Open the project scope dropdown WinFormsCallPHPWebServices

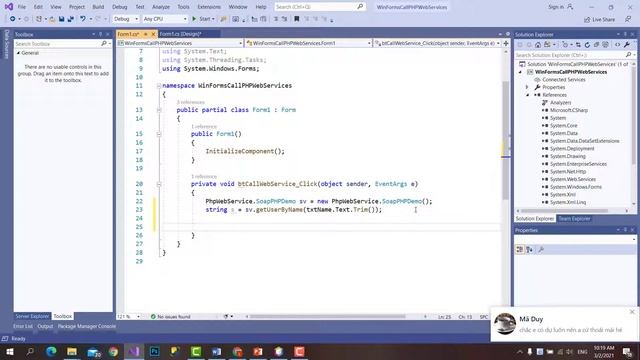(180, 43)
